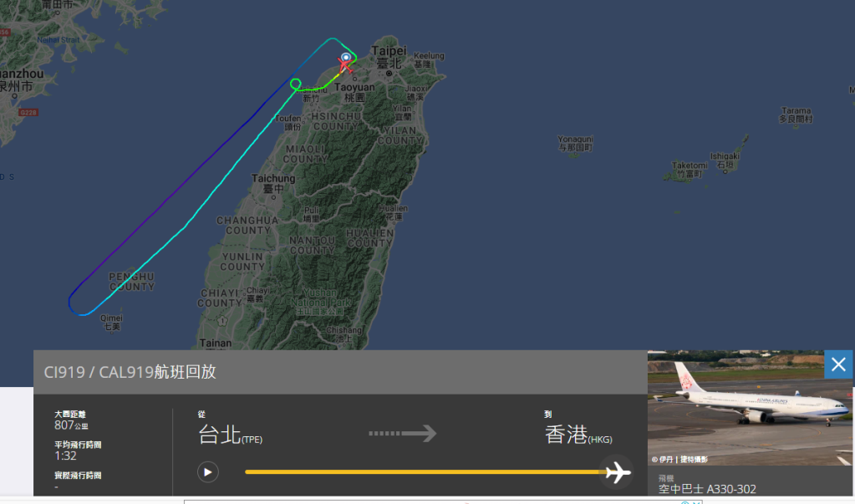
Task: Click Taichung city marker on map
Action: (273, 197)
